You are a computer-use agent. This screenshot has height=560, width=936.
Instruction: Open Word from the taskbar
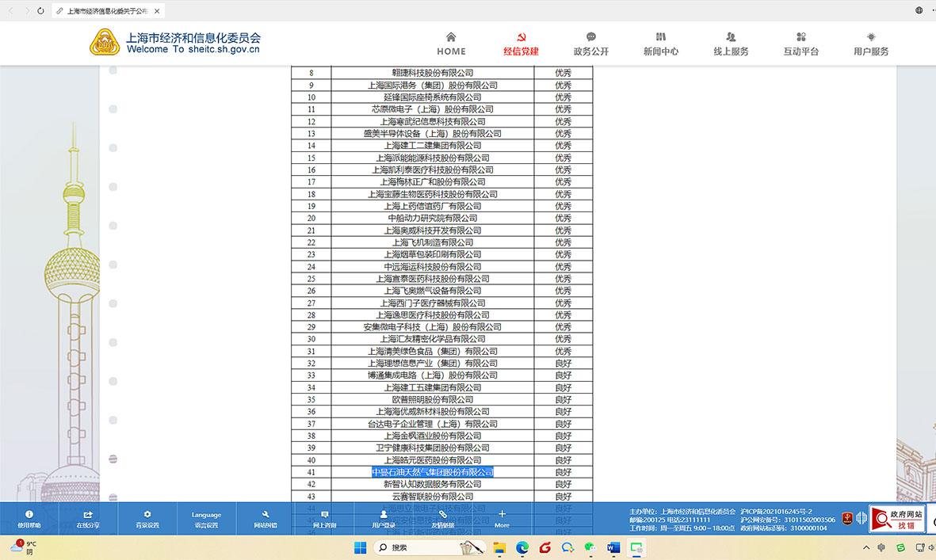pyautogui.click(x=613, y=547)
